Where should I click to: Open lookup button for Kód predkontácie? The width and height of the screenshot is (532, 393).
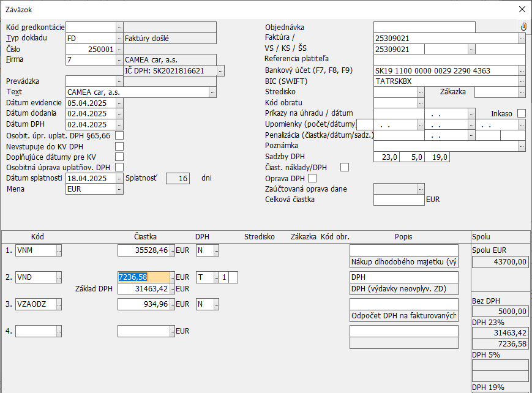[x=119, y=28]
